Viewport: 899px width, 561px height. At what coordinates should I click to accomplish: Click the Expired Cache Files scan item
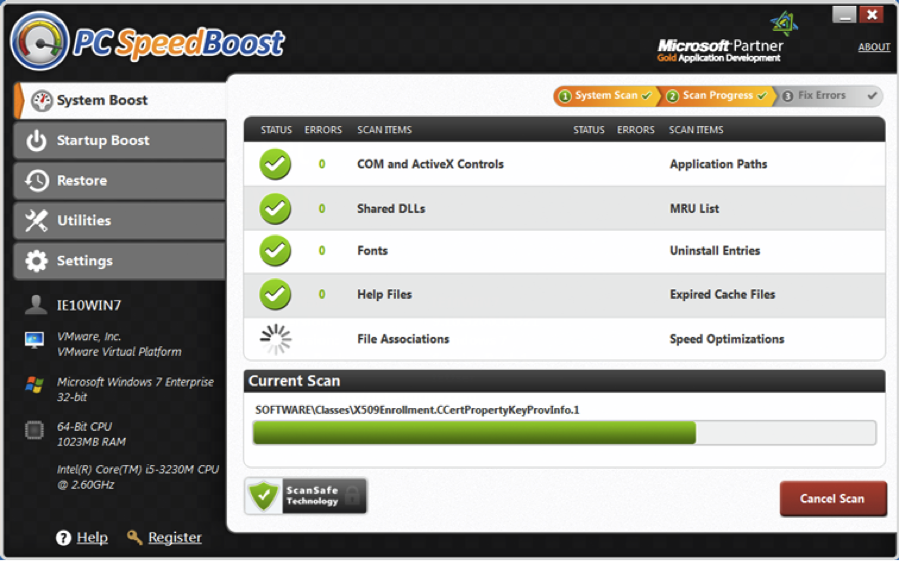(x=722, y=294)
